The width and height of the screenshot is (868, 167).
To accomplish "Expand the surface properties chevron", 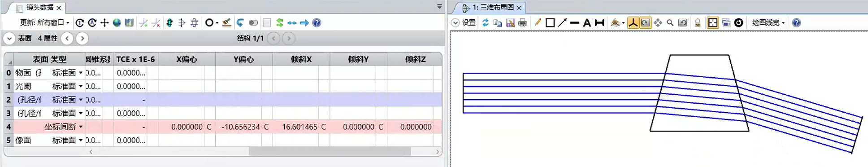I will [9, 38].
